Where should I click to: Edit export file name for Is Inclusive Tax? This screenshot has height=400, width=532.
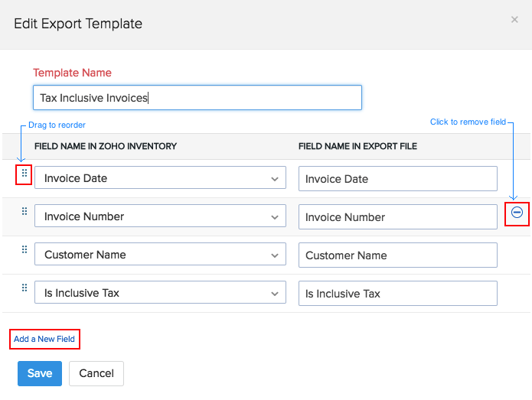point(397,294)
